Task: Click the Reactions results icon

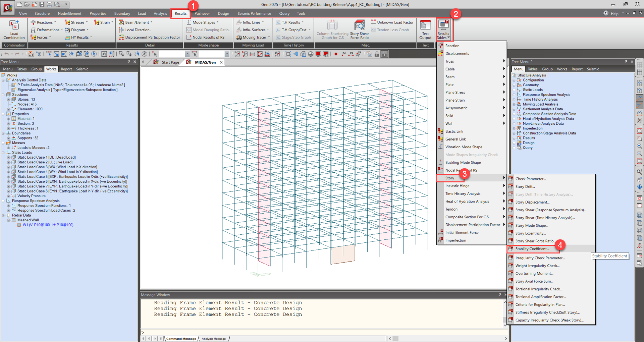Action: click(x=33, y=22)
